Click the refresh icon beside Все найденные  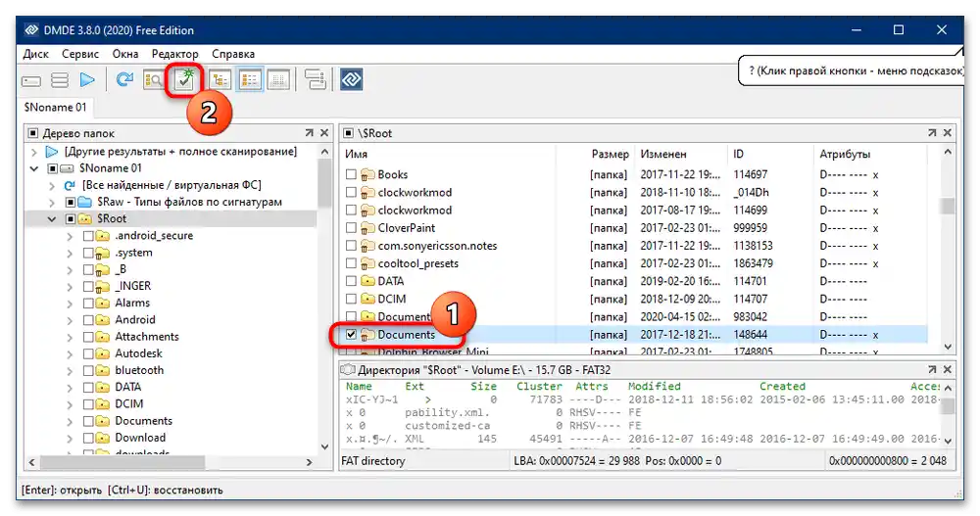click(x=70, y=185)
